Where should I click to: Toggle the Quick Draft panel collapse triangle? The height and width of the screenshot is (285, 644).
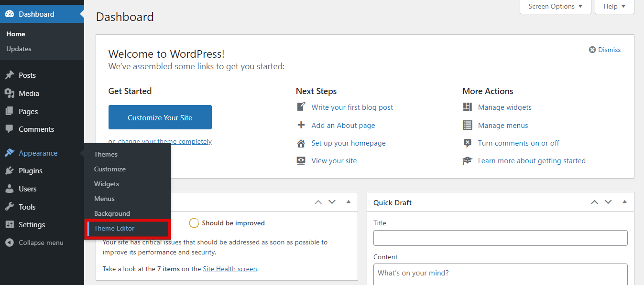point(624,202)
